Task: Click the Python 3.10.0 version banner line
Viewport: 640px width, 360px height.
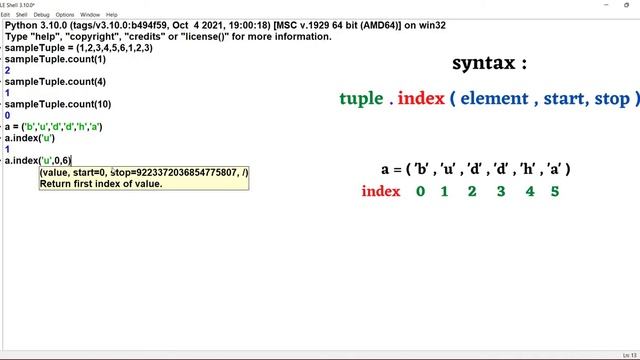Action: 225,25
